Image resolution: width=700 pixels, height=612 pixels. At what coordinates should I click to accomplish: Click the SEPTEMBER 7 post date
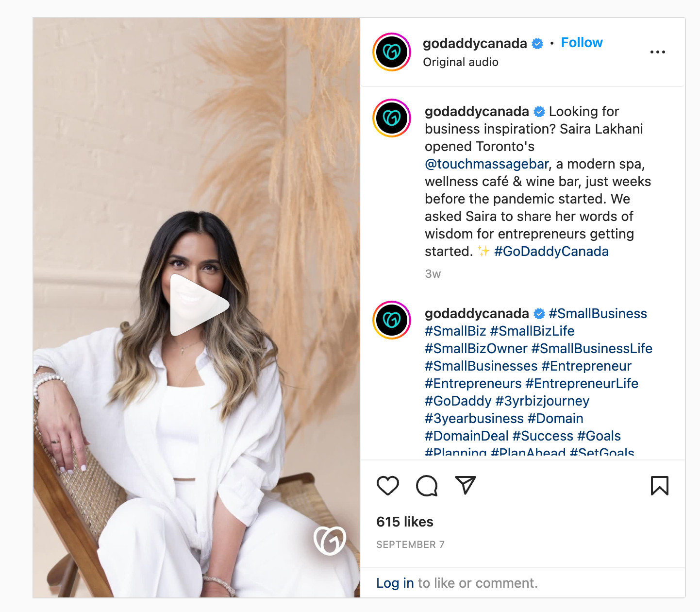click(x=410, y=544)
